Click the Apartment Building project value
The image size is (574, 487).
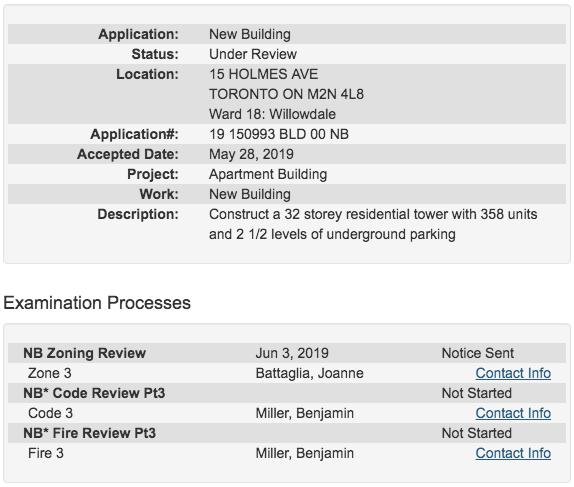tap(268, 174)
